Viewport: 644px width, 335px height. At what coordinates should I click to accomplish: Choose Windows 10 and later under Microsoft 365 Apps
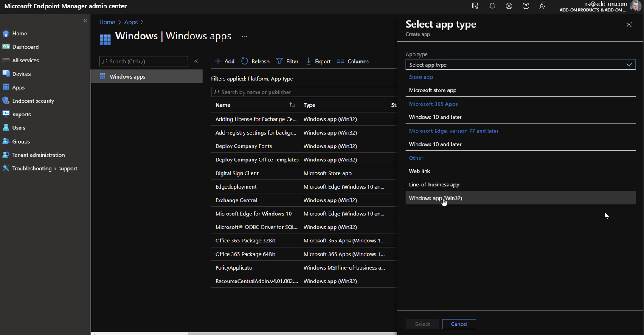pos(520,117)
